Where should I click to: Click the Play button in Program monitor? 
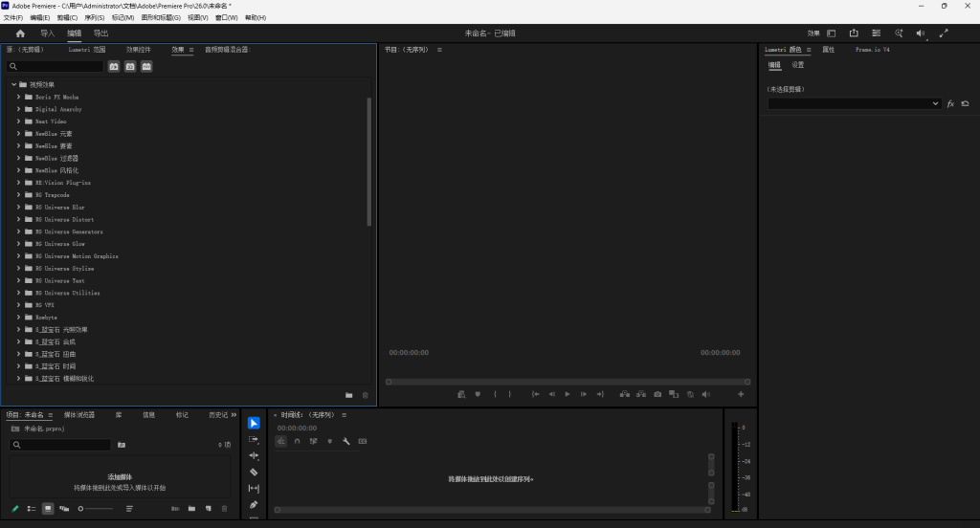pyautogui.click(x=568, y=394)
